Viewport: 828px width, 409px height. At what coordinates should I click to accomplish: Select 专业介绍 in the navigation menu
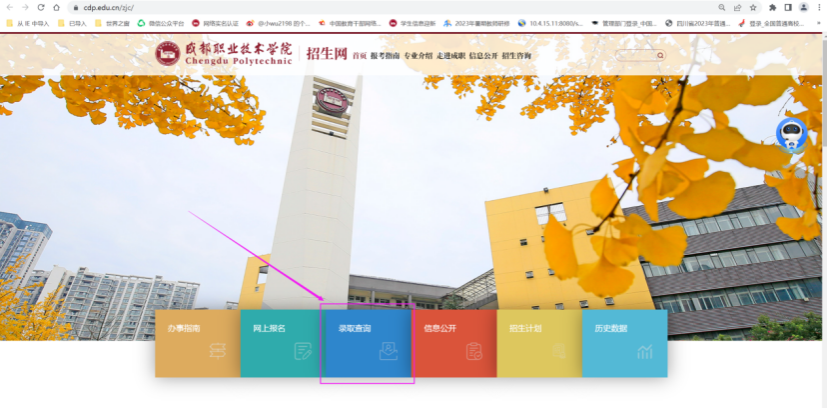(x=418, y=55)
